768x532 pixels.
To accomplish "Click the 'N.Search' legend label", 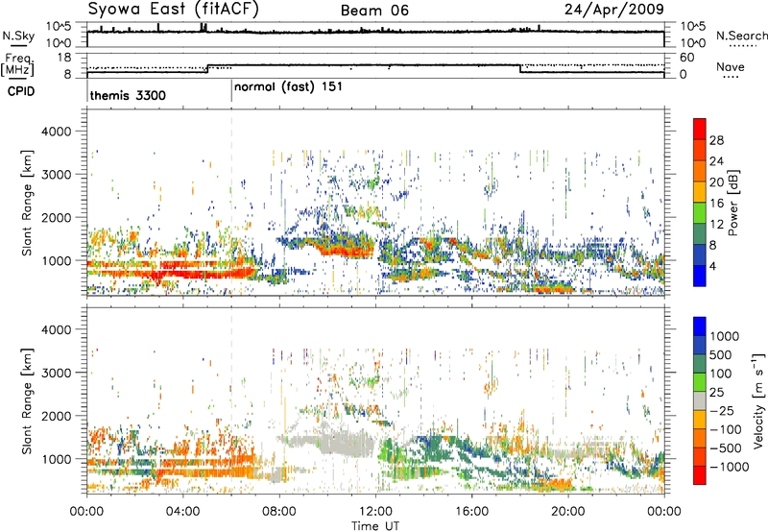I will 741,36.
